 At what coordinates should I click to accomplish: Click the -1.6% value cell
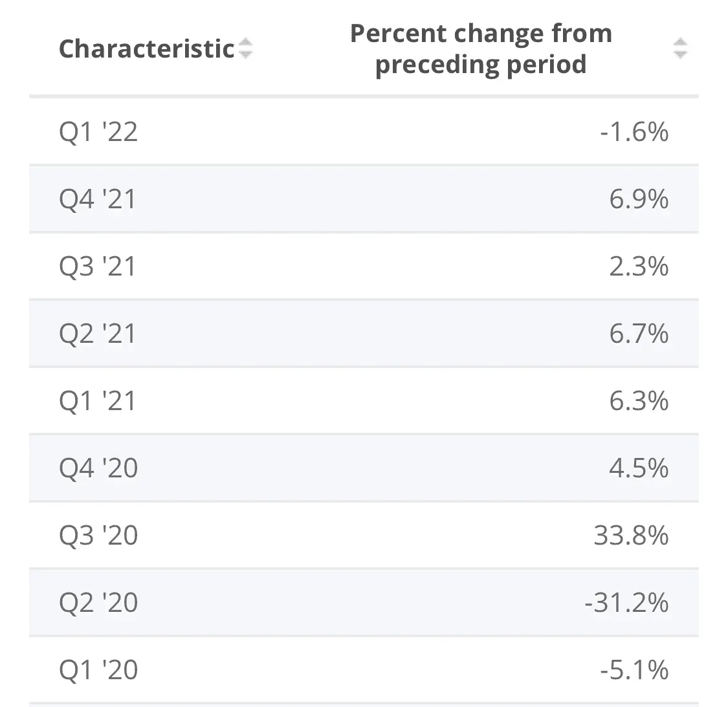(634, 132)
